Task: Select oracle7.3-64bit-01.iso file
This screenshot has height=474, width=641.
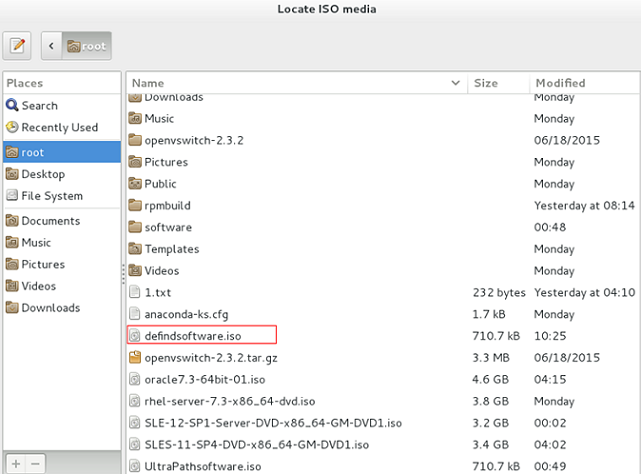Action: (204, 379)
